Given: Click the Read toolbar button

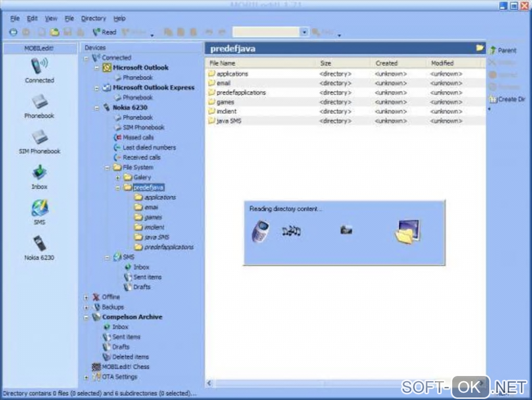Looking at the screenshot, I should (104, 32).
